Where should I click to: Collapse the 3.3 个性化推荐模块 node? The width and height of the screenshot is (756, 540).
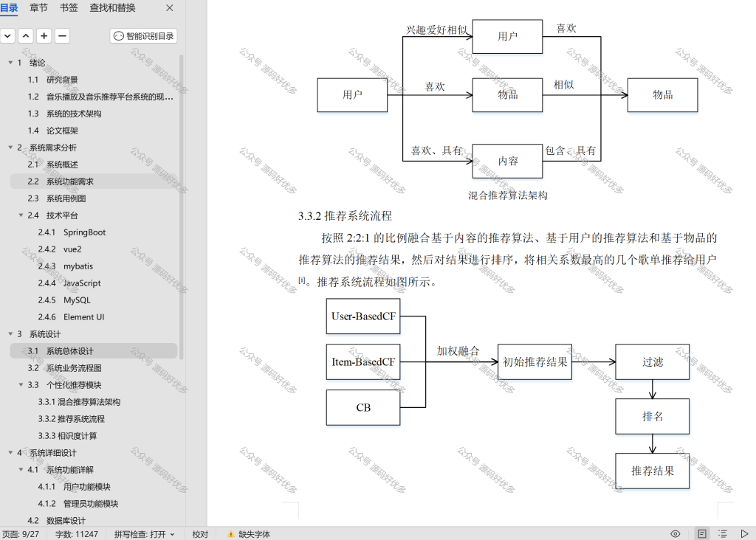pos(21,385)
